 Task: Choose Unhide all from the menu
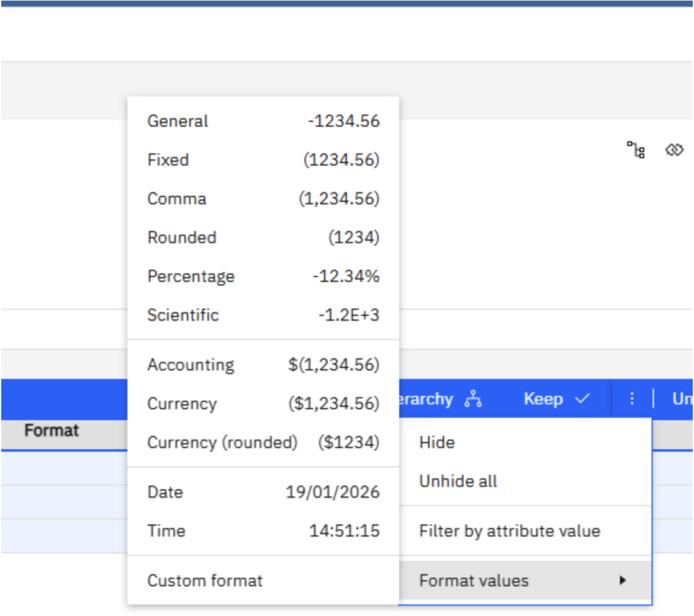[458, 482]
